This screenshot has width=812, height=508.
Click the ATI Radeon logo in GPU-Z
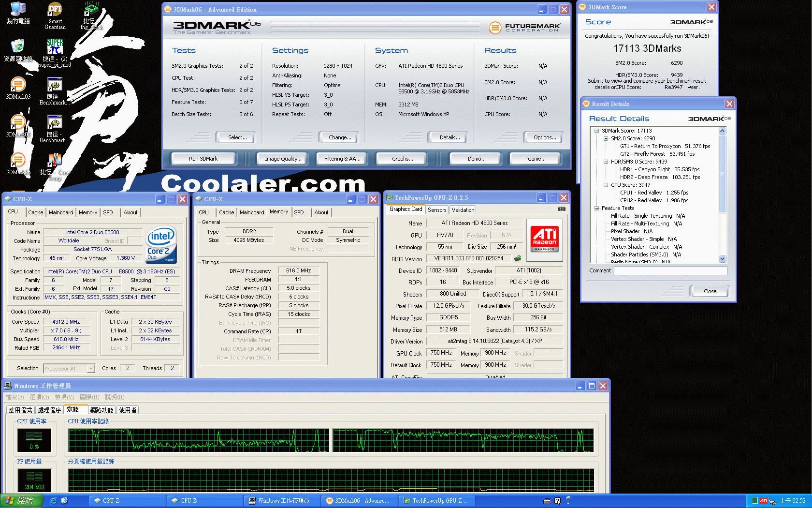[544, 239]
